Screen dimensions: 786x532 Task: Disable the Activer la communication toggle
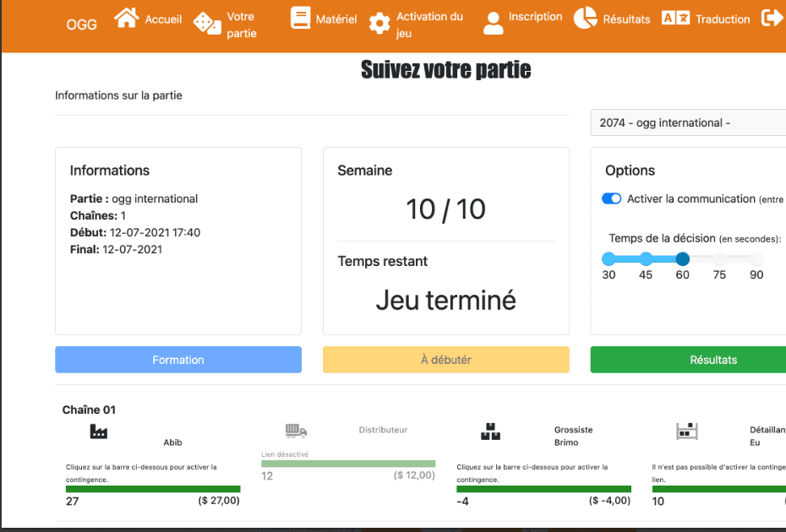click(x=611, y=198)
